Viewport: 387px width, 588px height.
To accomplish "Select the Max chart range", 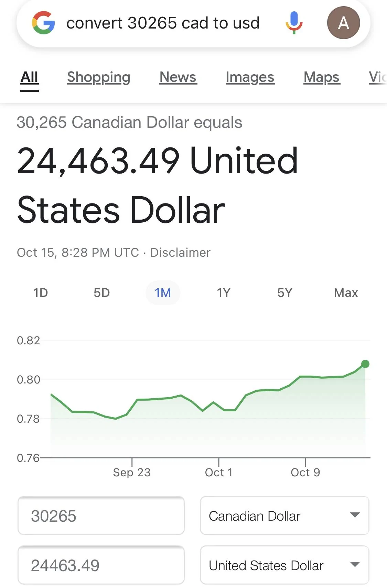I will click(x=346, y=293).
